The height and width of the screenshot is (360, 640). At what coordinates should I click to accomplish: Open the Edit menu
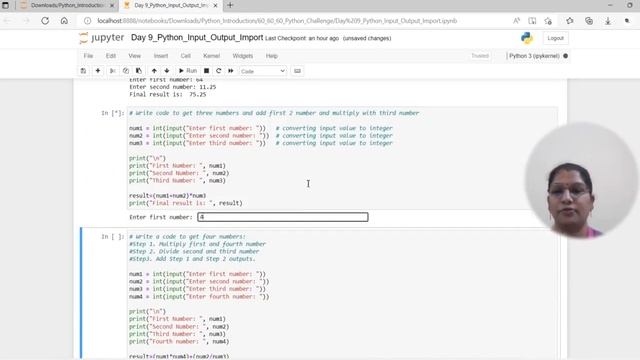pyautogui.click(x=111, y=56)
